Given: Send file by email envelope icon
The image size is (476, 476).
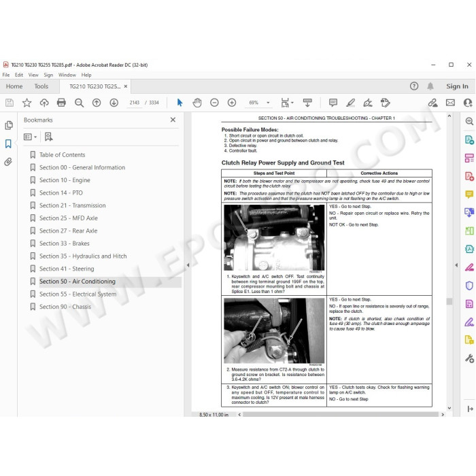Looking at the screenshot, I should point(450,103).
